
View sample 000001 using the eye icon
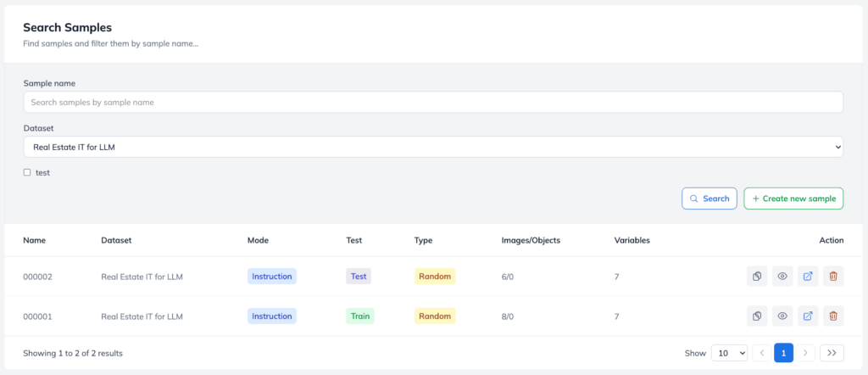(782, 316)
